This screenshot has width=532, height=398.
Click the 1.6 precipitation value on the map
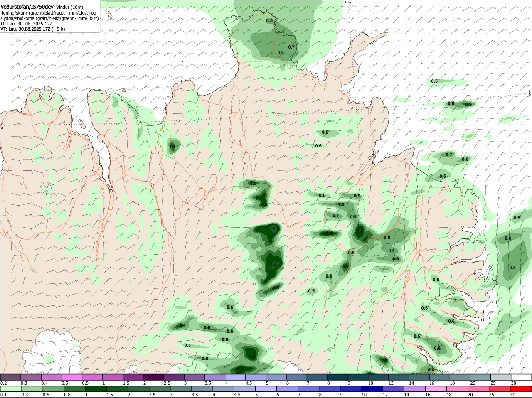[360, 231]
